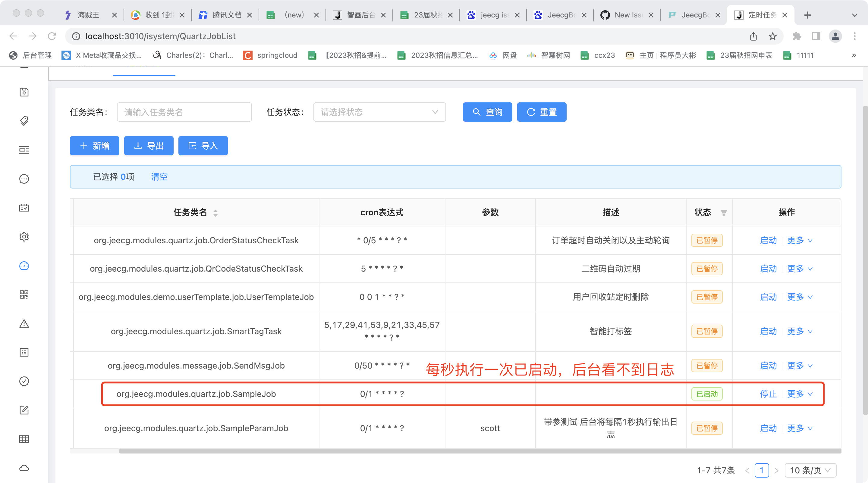Click the 重置 reset button

(542, 112)
